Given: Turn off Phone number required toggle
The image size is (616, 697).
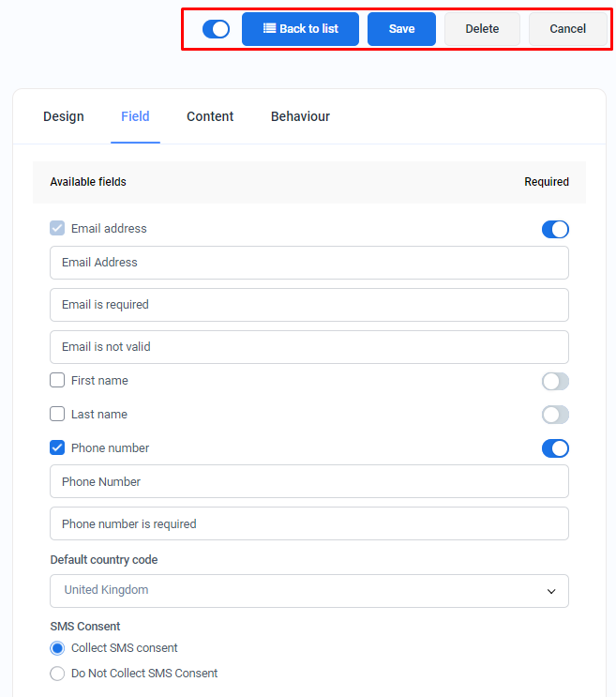Looking at the screenshot, I should (x=555, y=448).
